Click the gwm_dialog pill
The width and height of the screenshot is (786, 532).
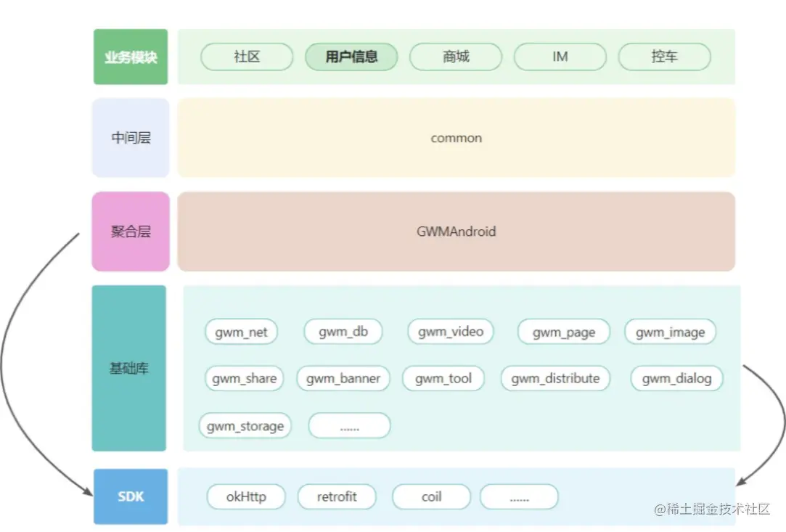(676, 378)
